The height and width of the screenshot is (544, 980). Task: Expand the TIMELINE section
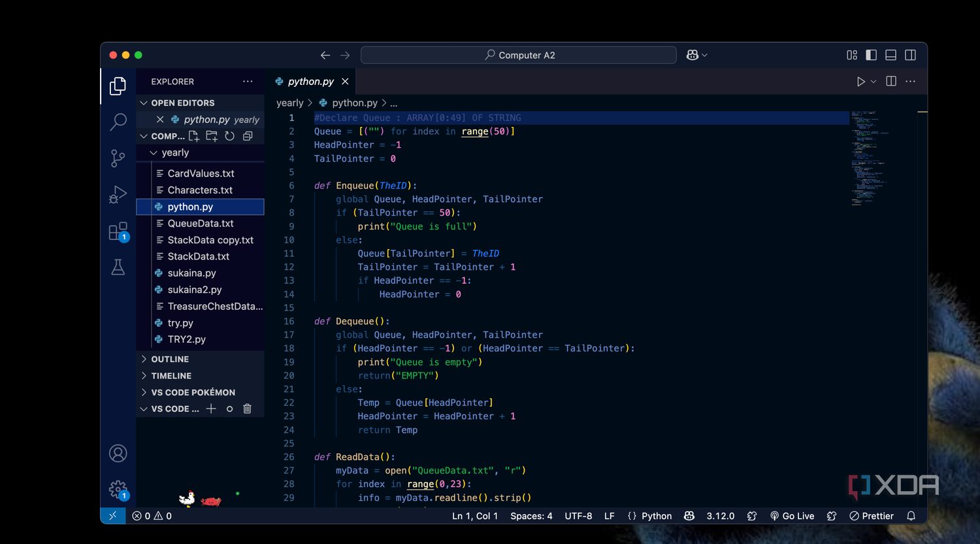200,376
